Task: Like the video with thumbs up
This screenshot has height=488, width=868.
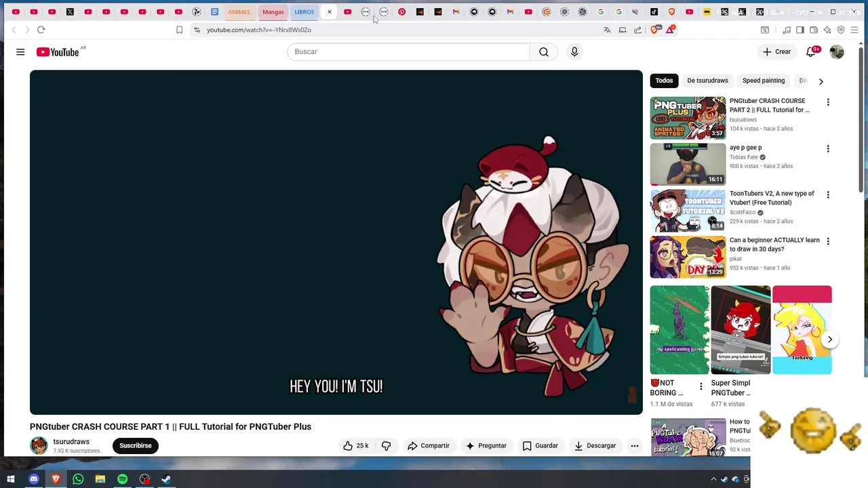Action: [x=355, y=445]
